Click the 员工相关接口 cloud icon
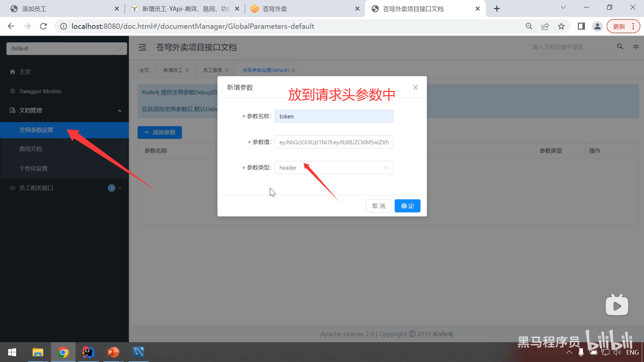The height and width of the screenshot is (362, 644). tap(12, 188)
